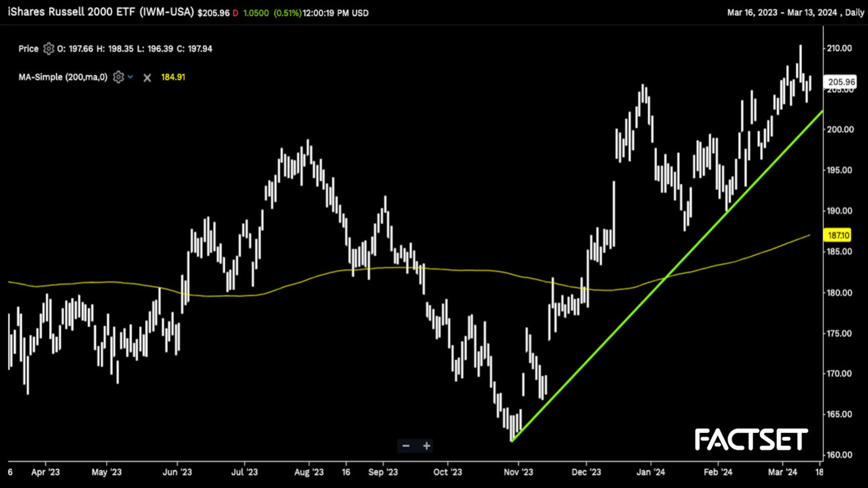Zoom out the chart with minus button
Screen dimensions: 868x488
click(406, 446)
